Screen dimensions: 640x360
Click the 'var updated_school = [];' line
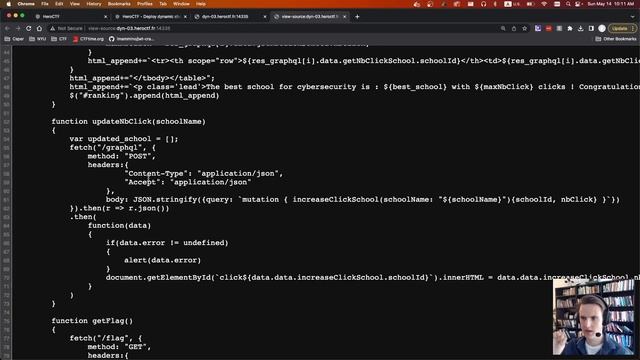[x=124, y=139]
